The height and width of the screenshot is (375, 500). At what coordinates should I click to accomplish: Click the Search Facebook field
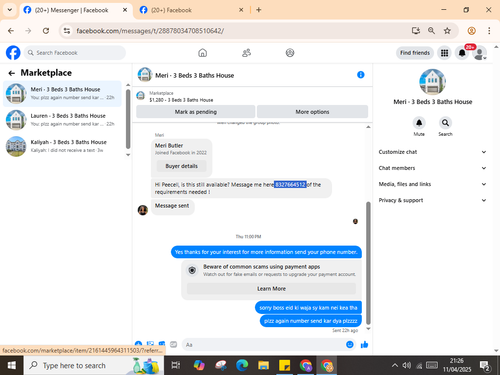point(75,53)
